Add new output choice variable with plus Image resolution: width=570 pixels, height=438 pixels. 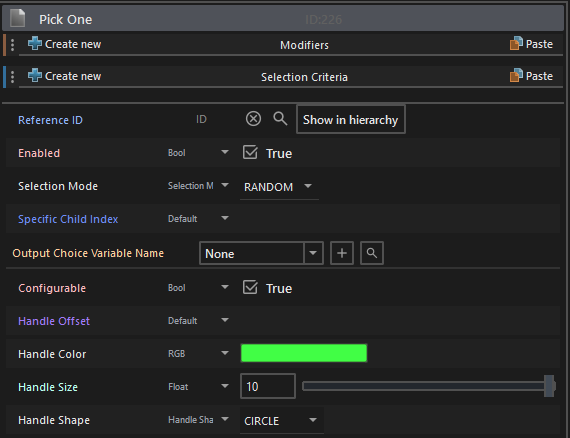pos(342,253)
